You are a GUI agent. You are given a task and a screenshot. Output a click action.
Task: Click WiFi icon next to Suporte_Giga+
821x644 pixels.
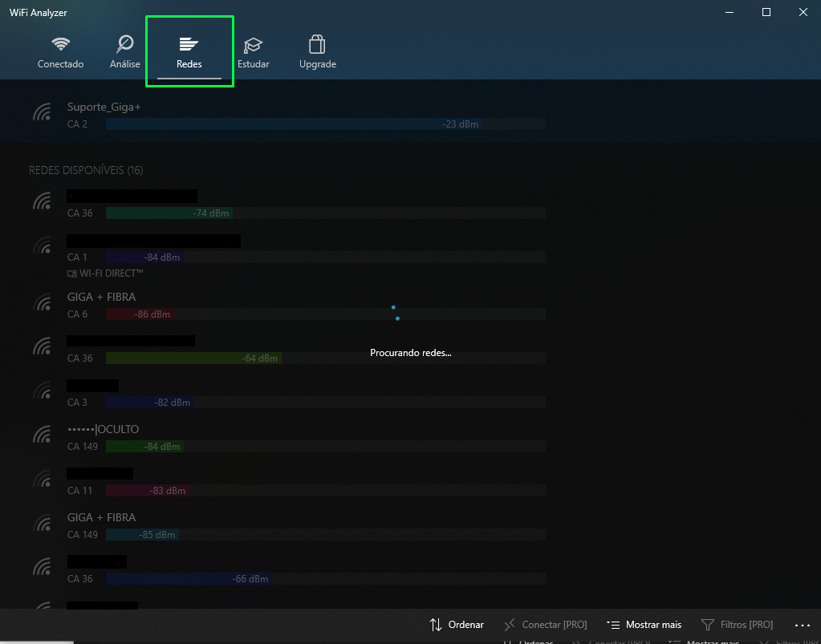(x=42, y=112)
